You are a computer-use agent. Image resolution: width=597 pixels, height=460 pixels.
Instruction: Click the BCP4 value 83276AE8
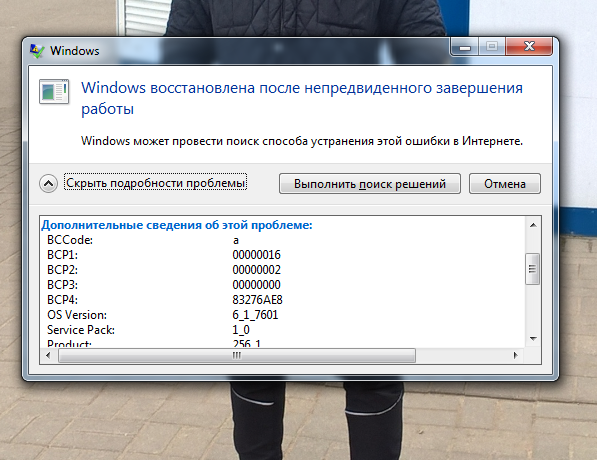[257, 300]
